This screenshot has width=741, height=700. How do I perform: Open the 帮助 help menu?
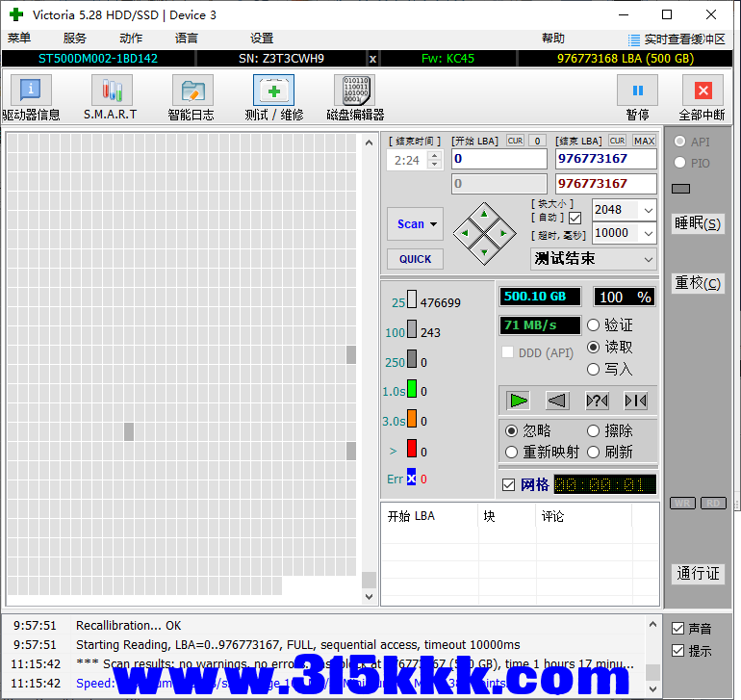point(553,39)
